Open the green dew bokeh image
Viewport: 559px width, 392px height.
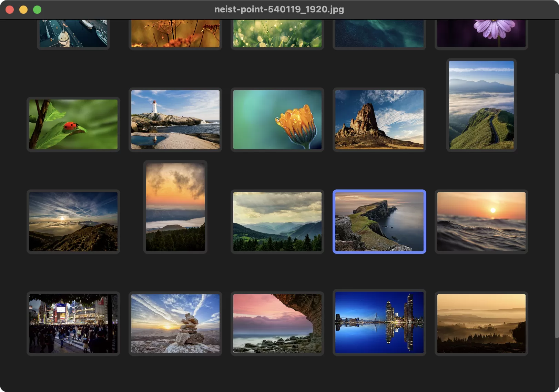click(277, 33)
